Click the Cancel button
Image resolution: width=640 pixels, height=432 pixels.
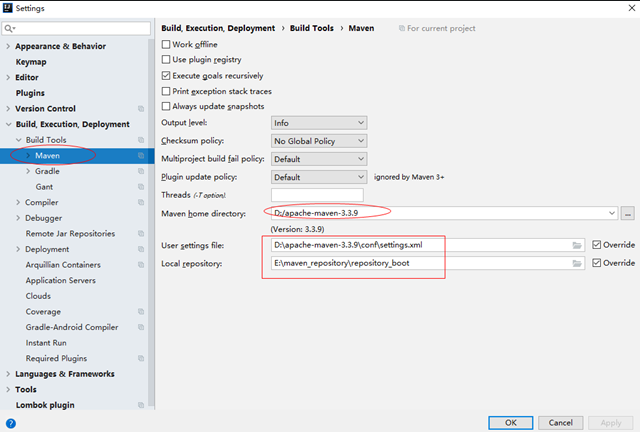coord(560,423)
